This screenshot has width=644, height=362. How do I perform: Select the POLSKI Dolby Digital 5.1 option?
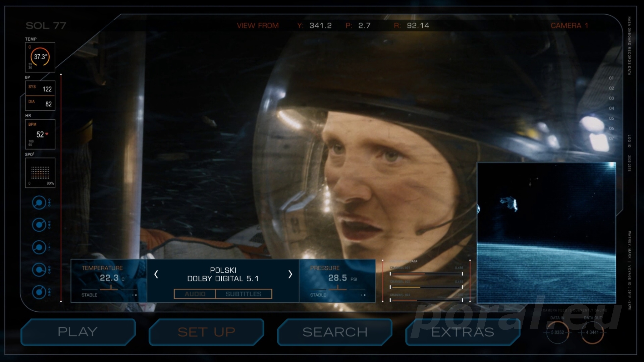click(223, 275)
